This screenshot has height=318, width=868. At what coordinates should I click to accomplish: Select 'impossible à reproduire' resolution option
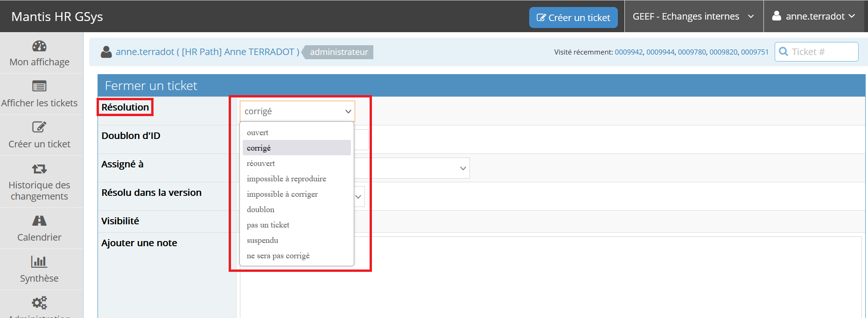coord(286,179)
